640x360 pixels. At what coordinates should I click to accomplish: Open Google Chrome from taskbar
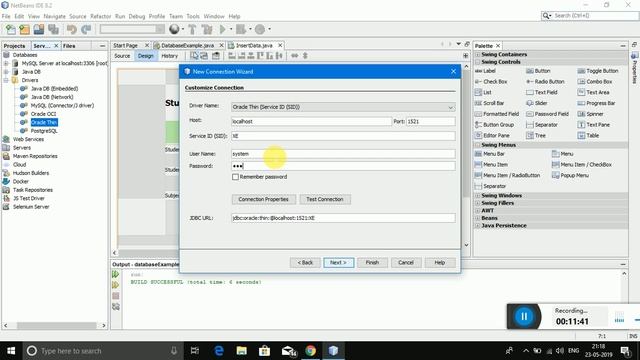[310, 351]
